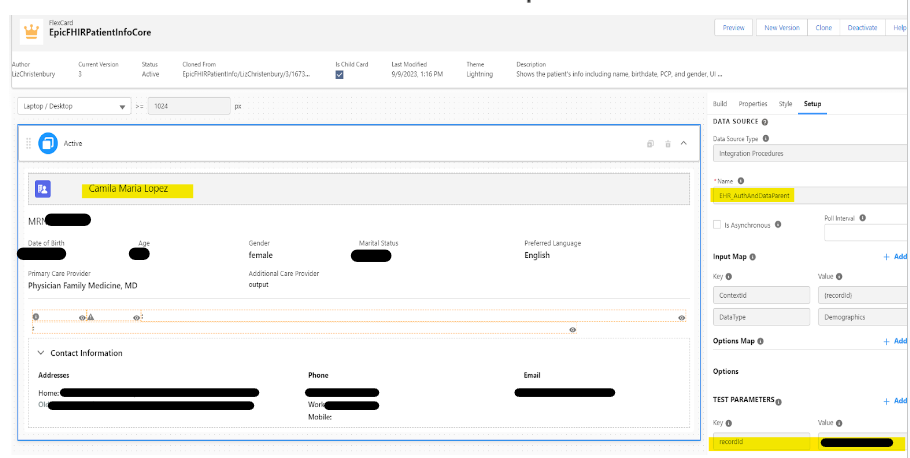Toggle eye icon next to info element
Viewport: 910px width, 458px height.
point(82,318)
